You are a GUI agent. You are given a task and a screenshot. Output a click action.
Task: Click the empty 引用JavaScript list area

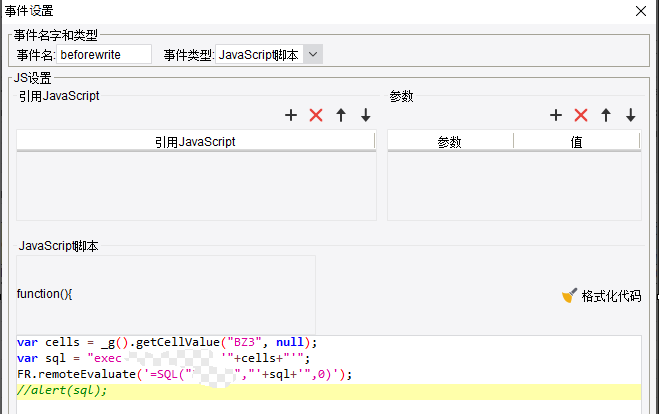[x=196, y=185]
